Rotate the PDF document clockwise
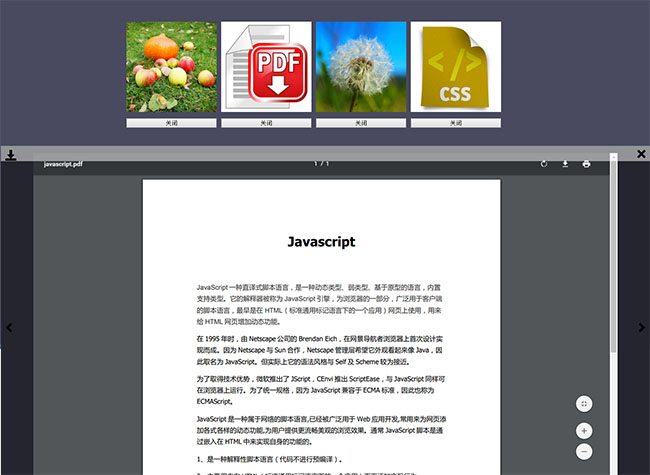This screenshot has width=650, height=475. coord(544,164)
